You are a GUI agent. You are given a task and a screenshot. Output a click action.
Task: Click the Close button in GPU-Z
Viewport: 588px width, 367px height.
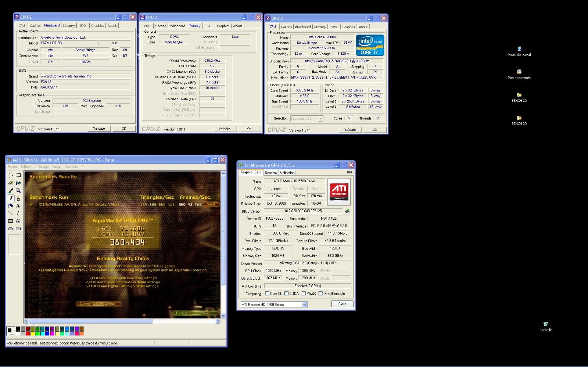click(x=343, y=304)
